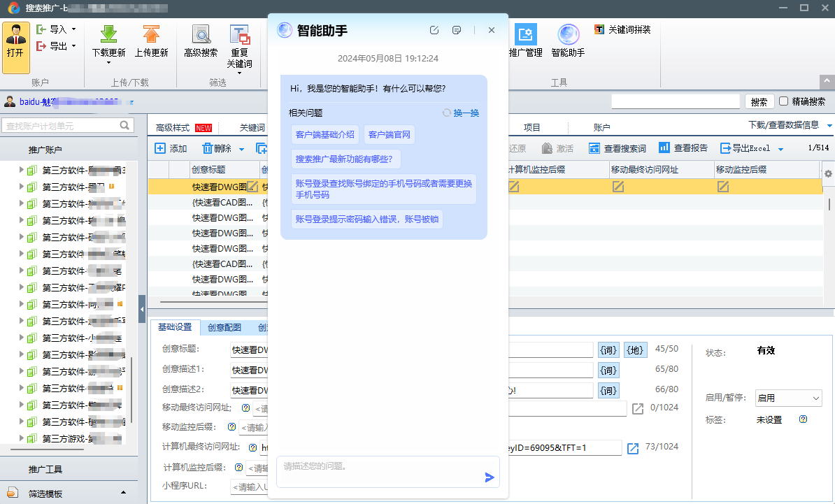Open the 启用/暂停 dropdown
Viewport: 835px width, 504px height.
tap(788, 398)
